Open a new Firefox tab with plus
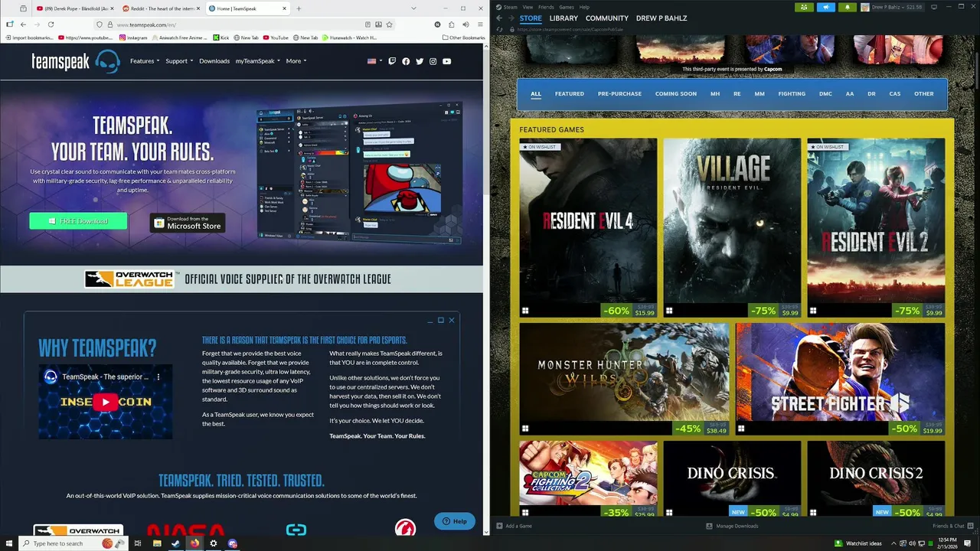The width and height of the screenshot is (980, 551). click(x=299, y=8)
